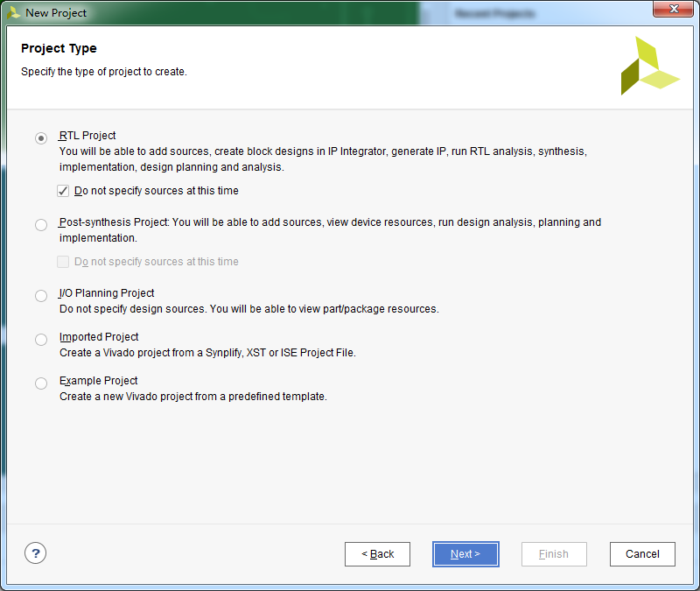
Task: Click the 'Project Type' heading text
Action: coord(59,48)
